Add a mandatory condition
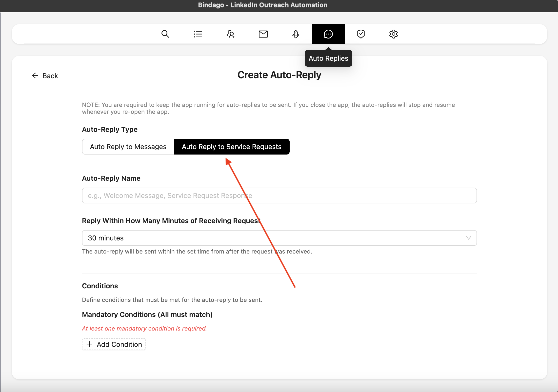Image resolution: width=558 pixels, height=392 pixels. [x=114, y=344]
